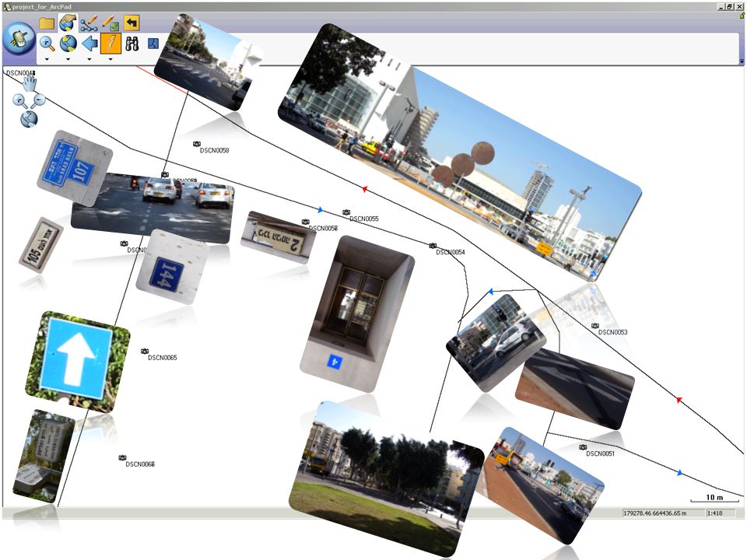The height and width of the screenshot is (560, 747).
Task: Open the Find binoculars tool
Action: (132, 44)
